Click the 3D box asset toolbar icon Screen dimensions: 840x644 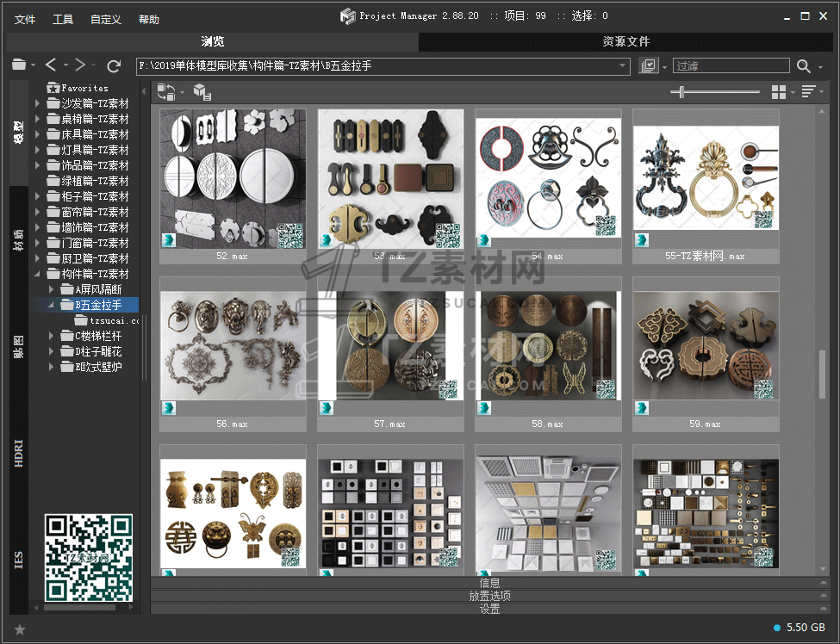pos(201,91)
